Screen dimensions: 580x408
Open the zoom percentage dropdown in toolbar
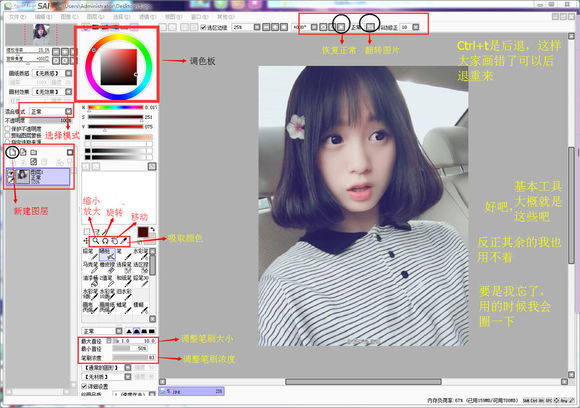[x=257, y=27]
